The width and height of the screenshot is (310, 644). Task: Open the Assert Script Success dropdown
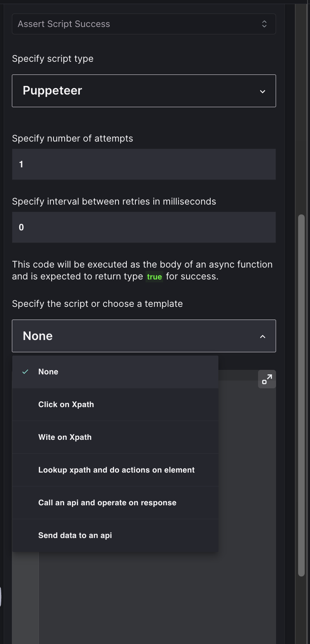tap(144, 24)
